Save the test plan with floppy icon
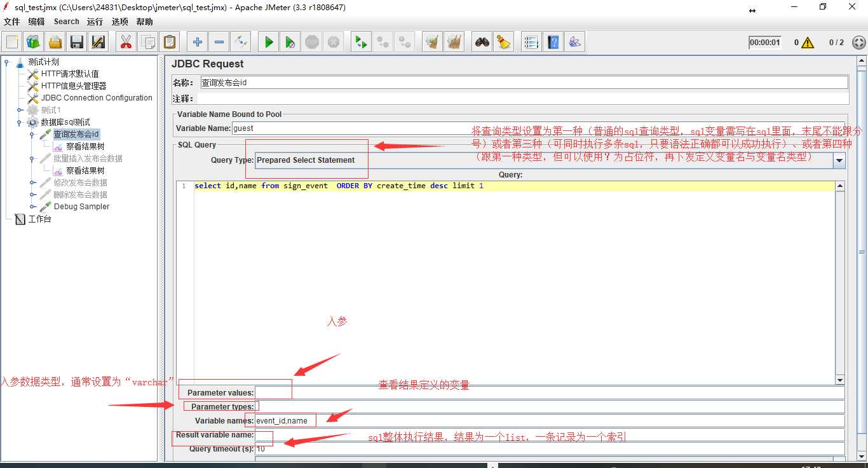 click(x=77, y=43)
